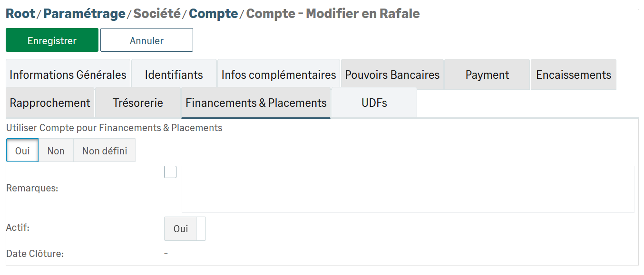
Task: Switch to the Rapprochement tab
Action: tap(50, 103)
